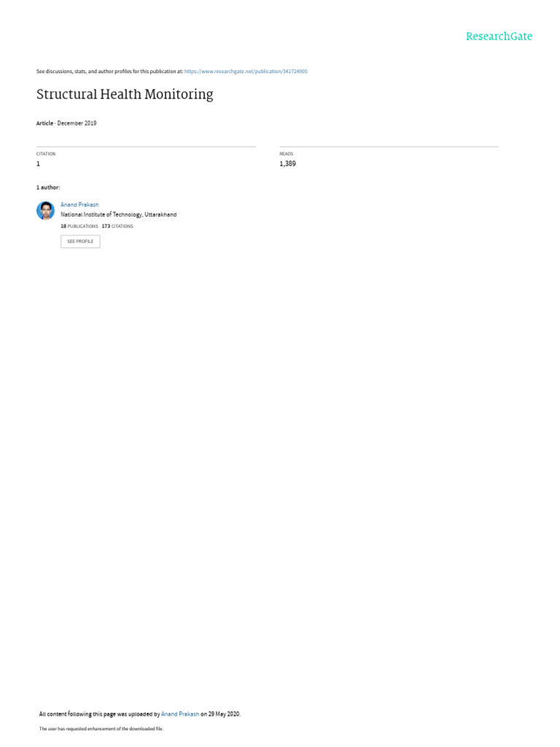Open Anand Prakash author name link near avatar

tap(79, 205)
